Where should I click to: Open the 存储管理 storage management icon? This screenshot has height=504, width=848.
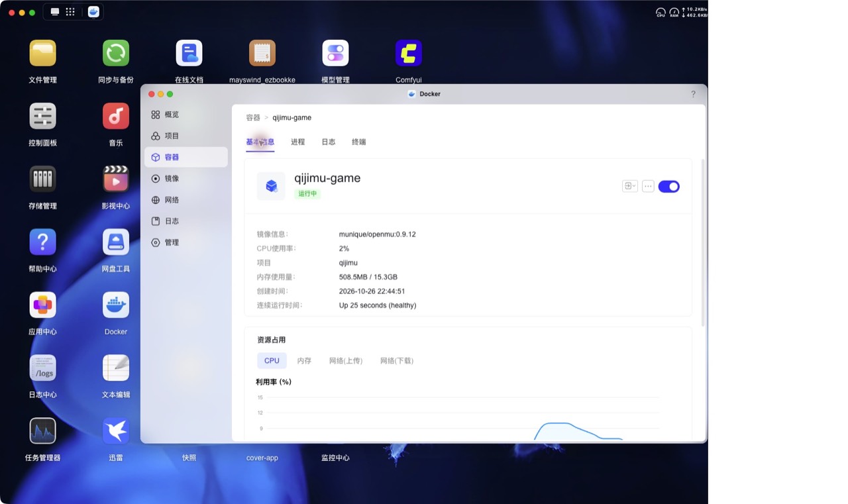click(43, 179)
